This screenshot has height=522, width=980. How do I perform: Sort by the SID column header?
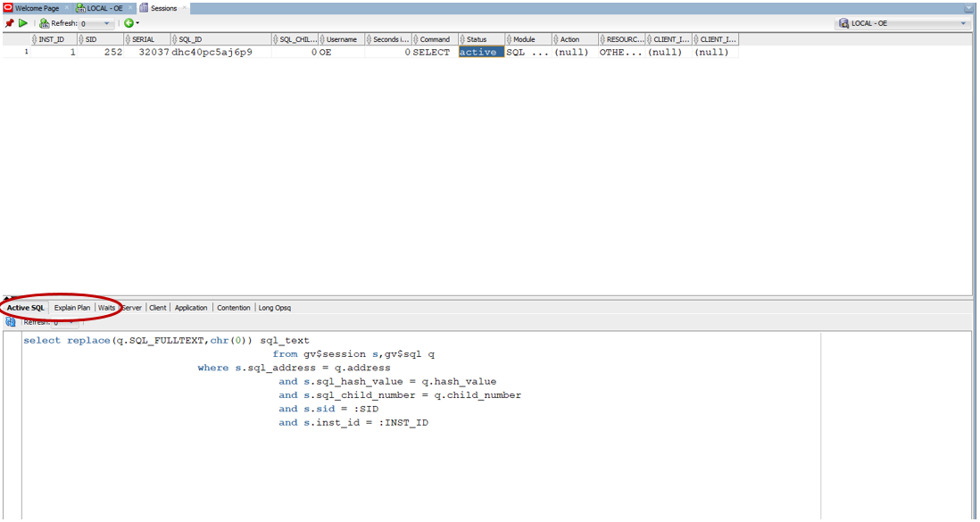point(100,39)
